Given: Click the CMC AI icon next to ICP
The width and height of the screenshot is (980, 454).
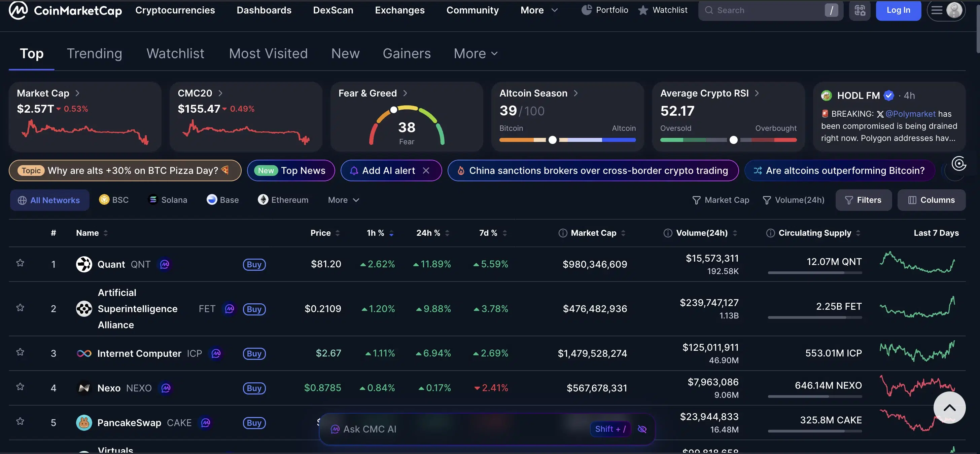Looking at the screenshot, I should point(216,354).
